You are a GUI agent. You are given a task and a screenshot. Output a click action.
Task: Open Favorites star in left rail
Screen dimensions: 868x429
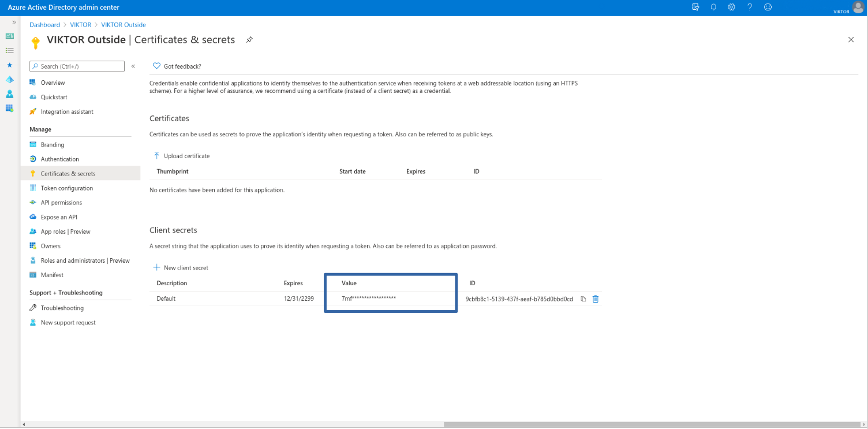click(x=9, y=65)
